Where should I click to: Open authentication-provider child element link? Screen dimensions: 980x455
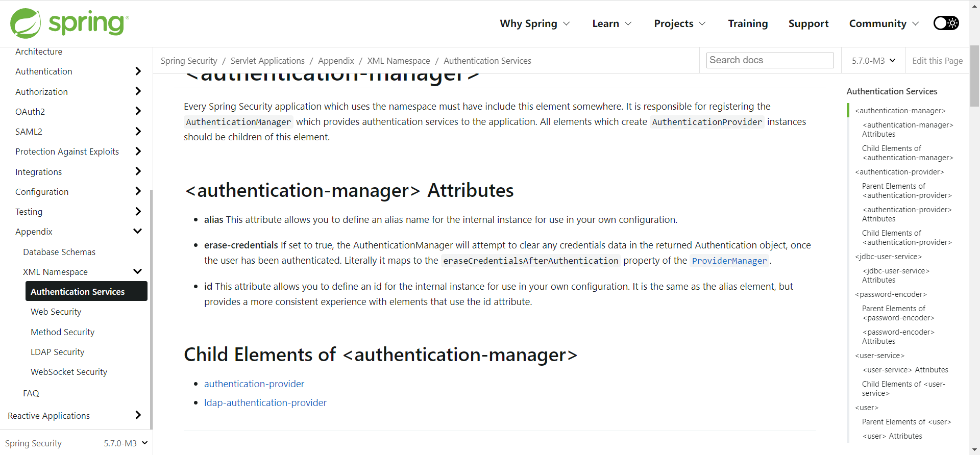tap(254, 384)
